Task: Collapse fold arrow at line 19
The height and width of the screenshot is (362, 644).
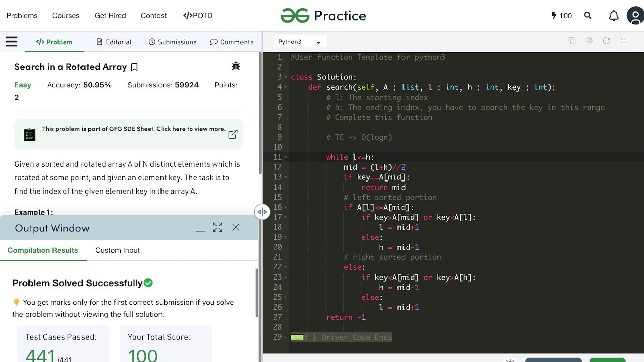Action: tap(286, 237)
